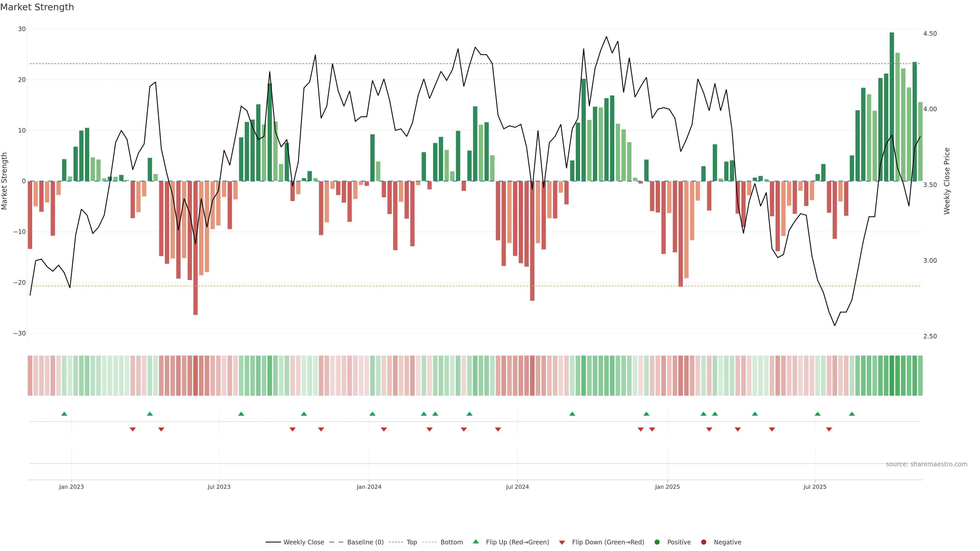Click Market Strength chart title

(37, 7)
